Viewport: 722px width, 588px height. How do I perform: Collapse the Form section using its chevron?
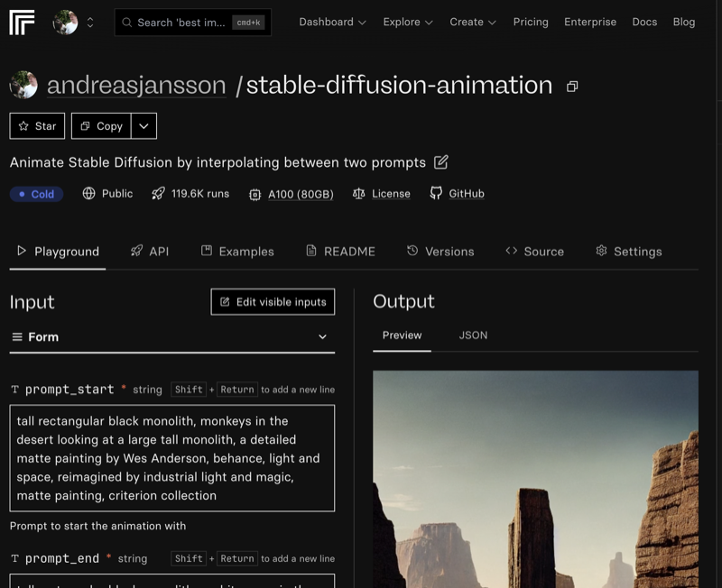[323, 335]
